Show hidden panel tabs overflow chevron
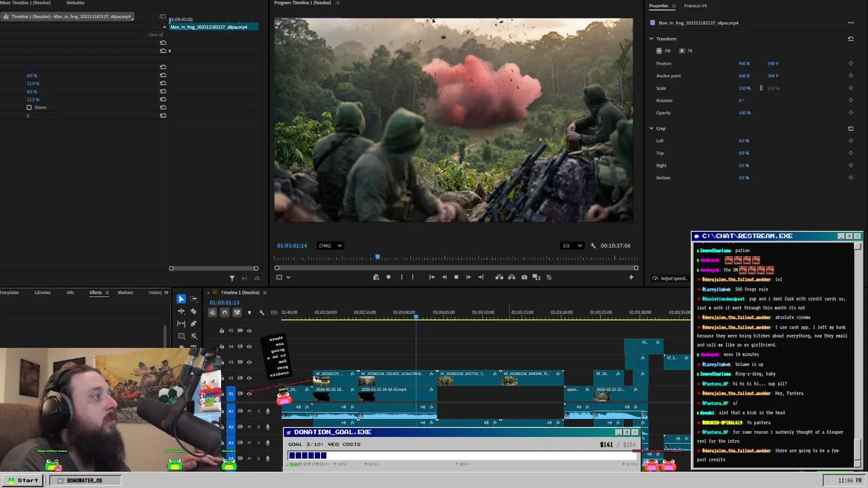 pyautogui.click(x=166, y=293)
